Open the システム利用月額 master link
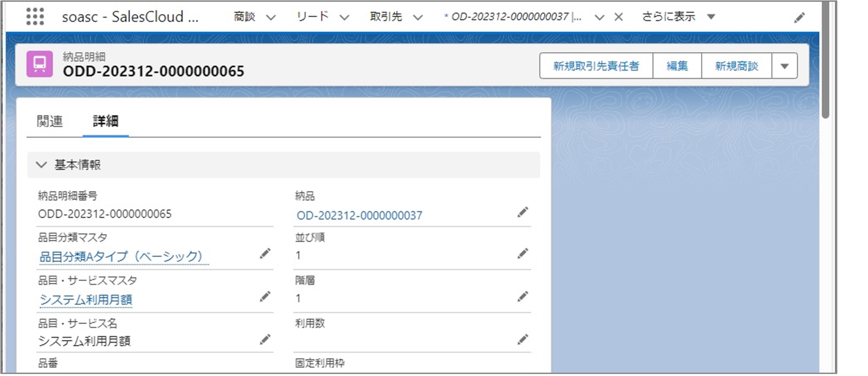The height and width of the screenshot is (376, 868). click(x=86, y=300)
